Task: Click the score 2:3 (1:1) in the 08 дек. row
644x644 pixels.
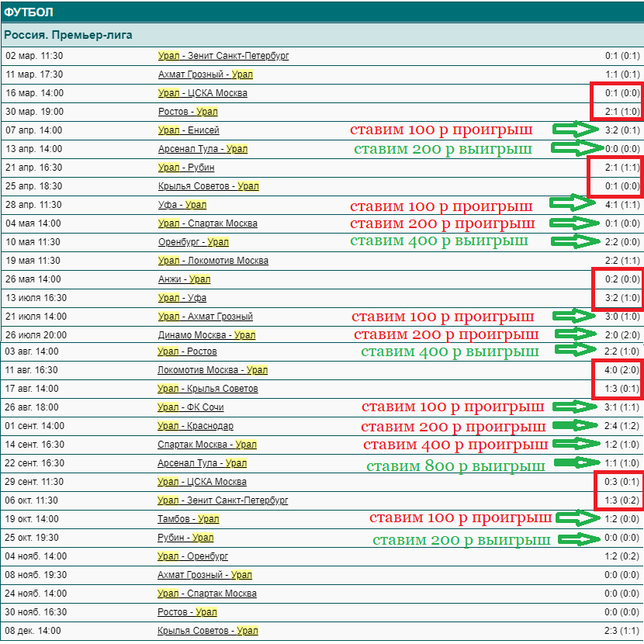Action: click(x=621, y=631)
